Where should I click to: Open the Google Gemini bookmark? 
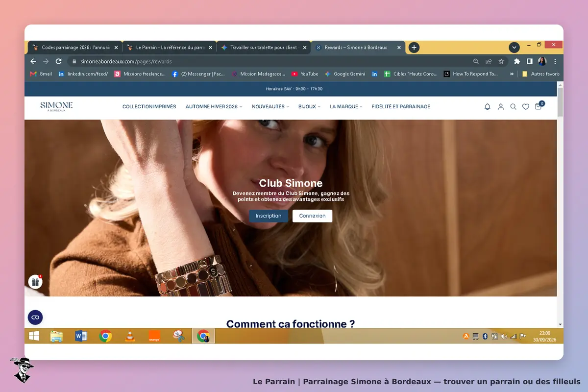pos(345,74)
